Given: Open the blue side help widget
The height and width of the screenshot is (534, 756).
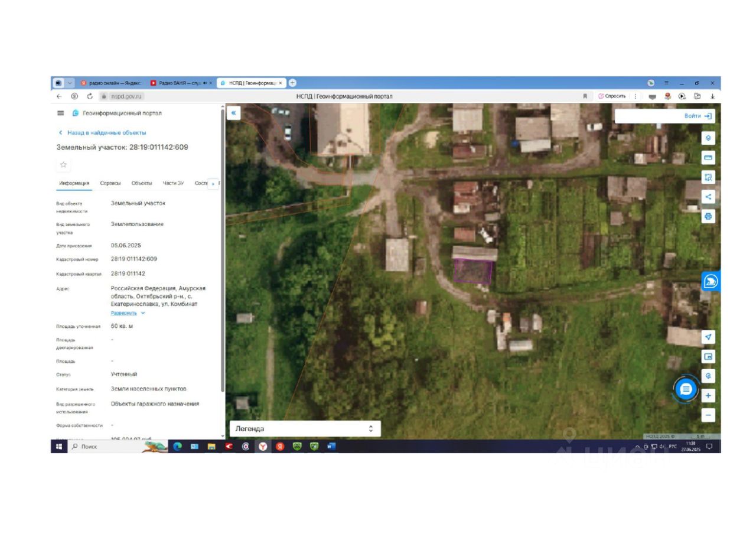Looking at the screenshot, I should [711, 282].
